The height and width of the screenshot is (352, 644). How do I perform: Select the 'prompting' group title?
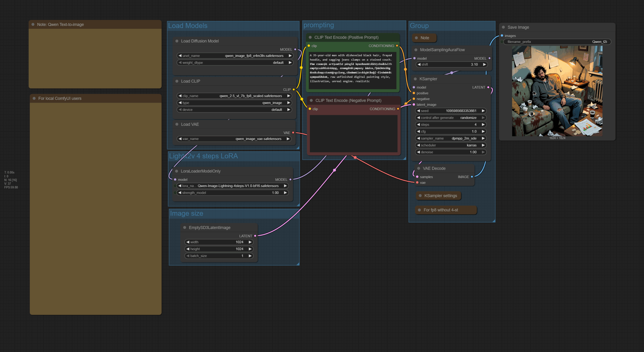pyautogui.click(x=318, y=25)
